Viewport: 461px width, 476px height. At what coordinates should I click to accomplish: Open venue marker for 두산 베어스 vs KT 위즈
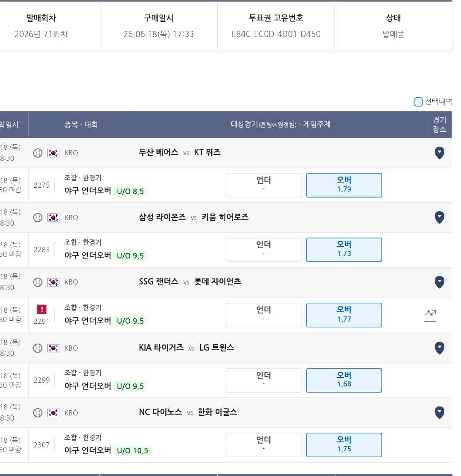click(439, 153)
